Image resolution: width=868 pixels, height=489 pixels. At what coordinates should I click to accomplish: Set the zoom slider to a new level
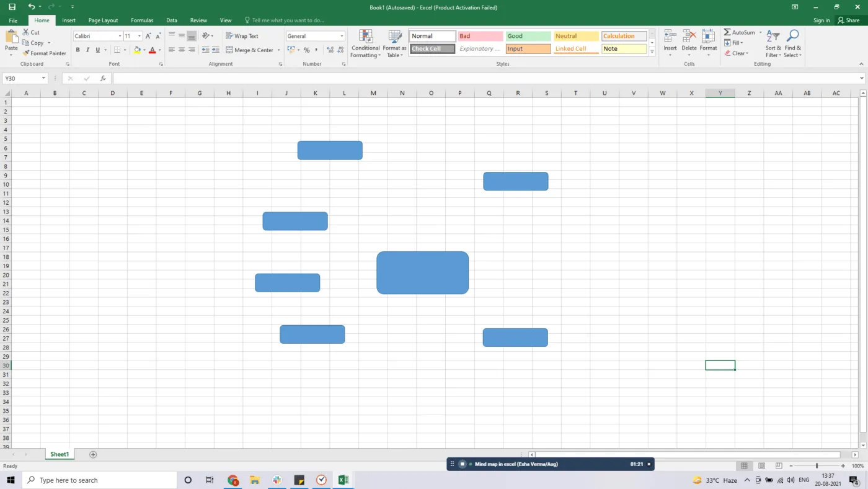pyautogui.click(x=815, y=465)
